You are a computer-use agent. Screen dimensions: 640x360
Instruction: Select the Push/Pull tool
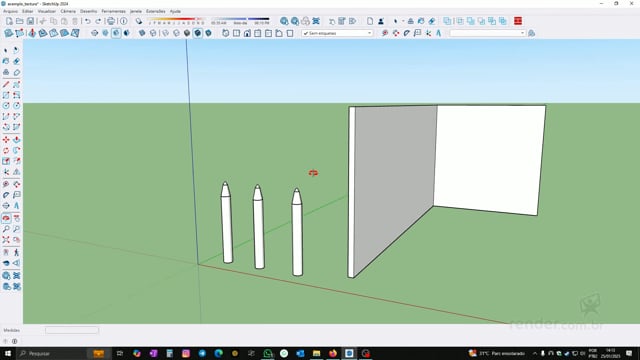pos(16,140)
